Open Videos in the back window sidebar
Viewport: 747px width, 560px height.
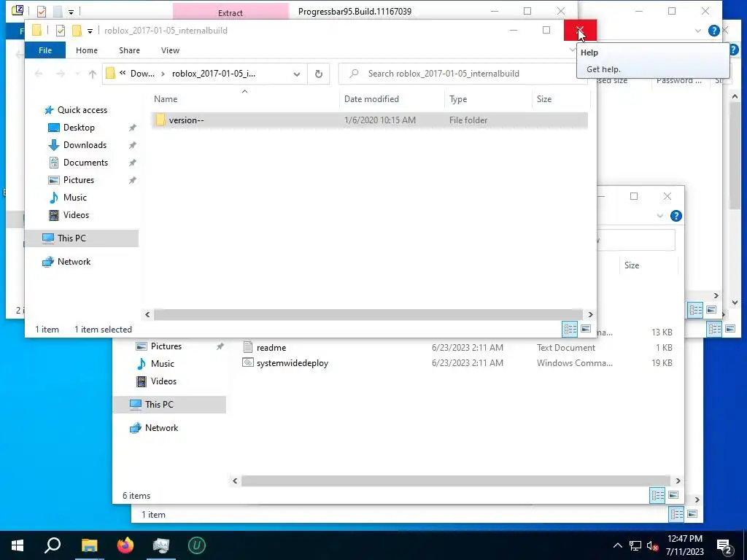pyautogui.click(x=163, y=381)
